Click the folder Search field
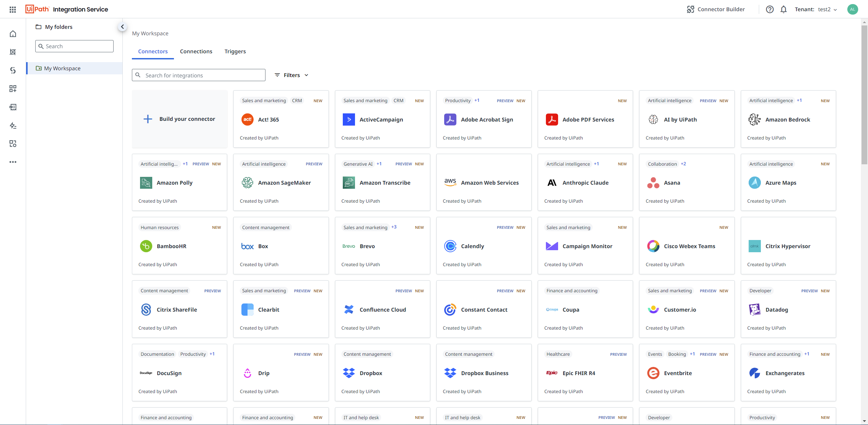The height and width of the screenshot is (425, 868). [74, 46]
